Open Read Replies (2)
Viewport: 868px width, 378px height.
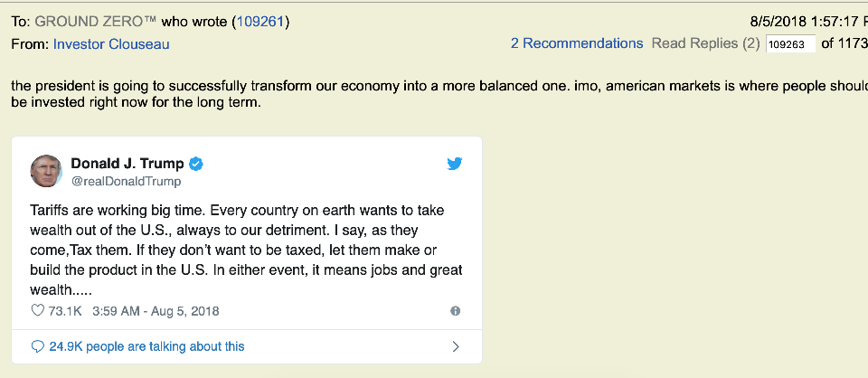(705, 43)
